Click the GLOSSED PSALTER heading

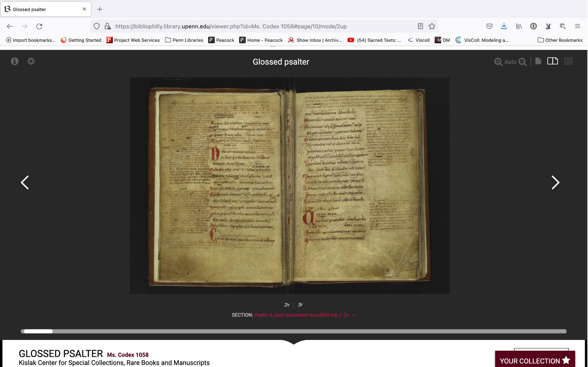point(61,354)
